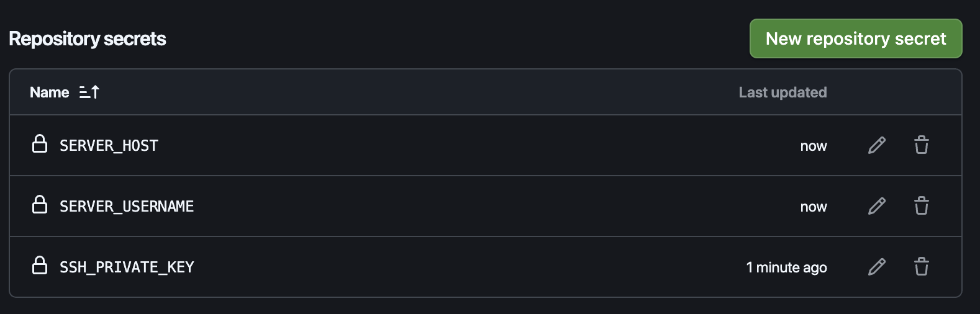Edit the SERVER_USERNAME secret with the pencil icon

tap(876, 206)
